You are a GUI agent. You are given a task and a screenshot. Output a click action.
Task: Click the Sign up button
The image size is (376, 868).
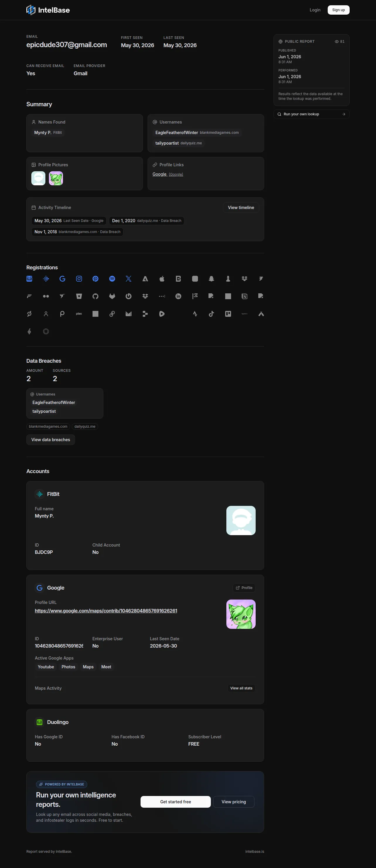click(x=339, y=10)
